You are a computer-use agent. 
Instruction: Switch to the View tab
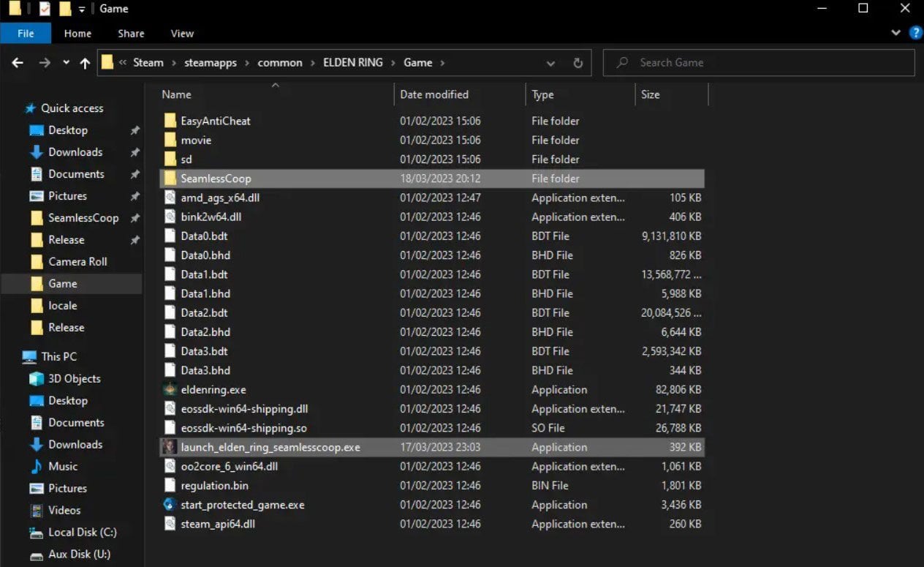[182, 33]
